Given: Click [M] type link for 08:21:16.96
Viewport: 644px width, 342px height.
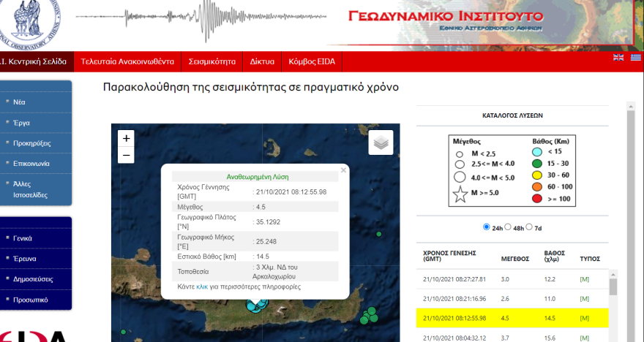Looking at the screenshot, I should pos(585,299).
